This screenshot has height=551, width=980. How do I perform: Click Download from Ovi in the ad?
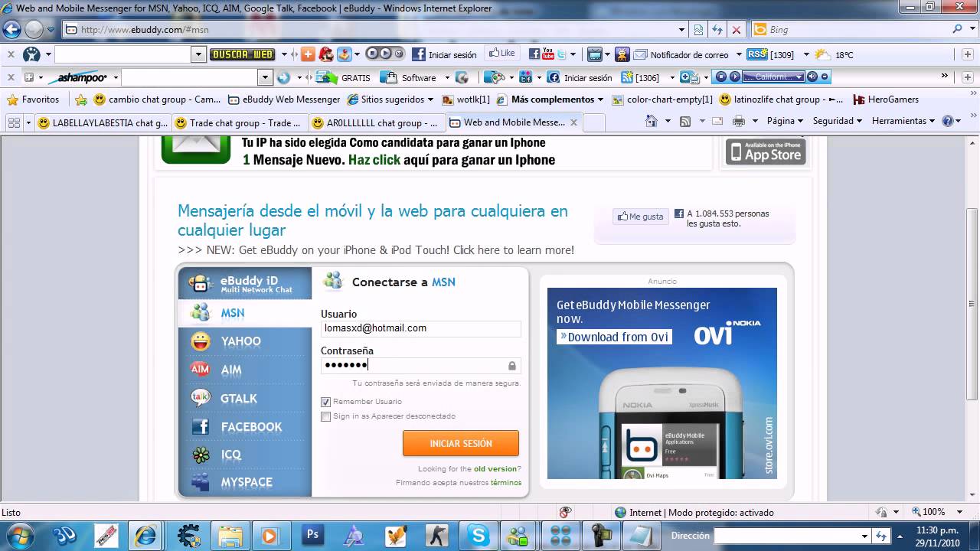click(613, 337)
